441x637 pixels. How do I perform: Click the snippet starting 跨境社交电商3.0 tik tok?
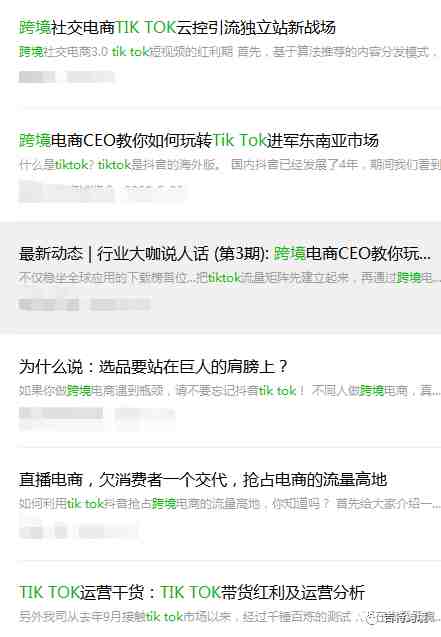(x=228, y=52)
